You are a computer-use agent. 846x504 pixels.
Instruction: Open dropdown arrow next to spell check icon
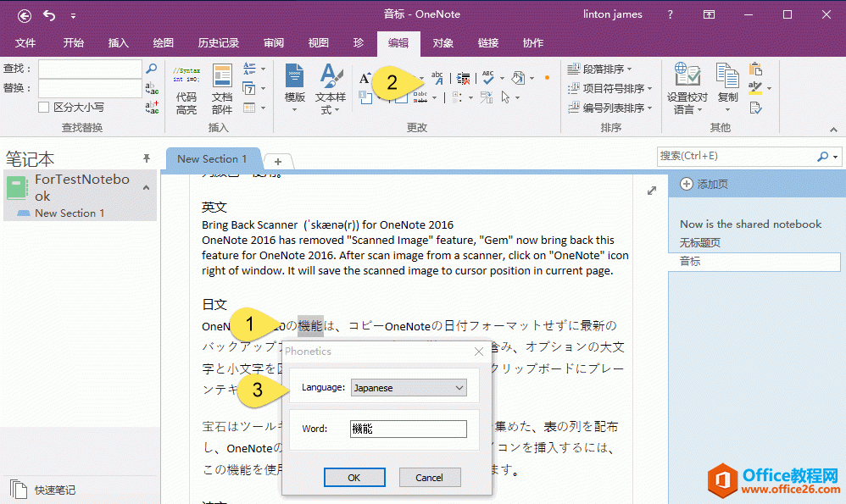pos(503,78)
